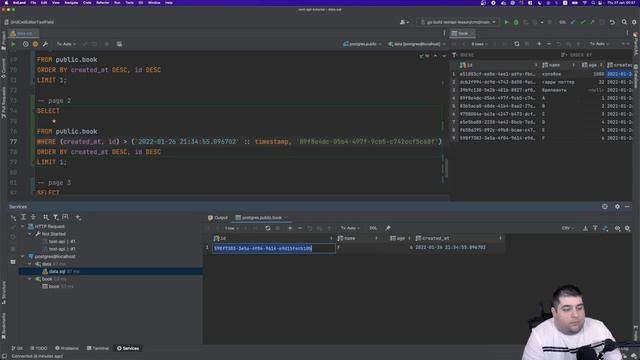The height and width of the screenshot is (360, 640).
Task: Open the 9 rows page size dropdown
Action: coord(479,44)
